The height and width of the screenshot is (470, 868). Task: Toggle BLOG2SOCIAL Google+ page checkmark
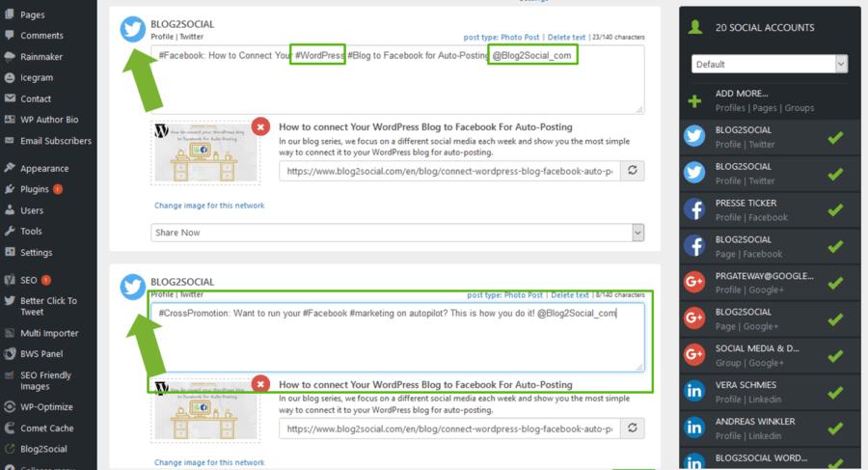coord(835,319)
